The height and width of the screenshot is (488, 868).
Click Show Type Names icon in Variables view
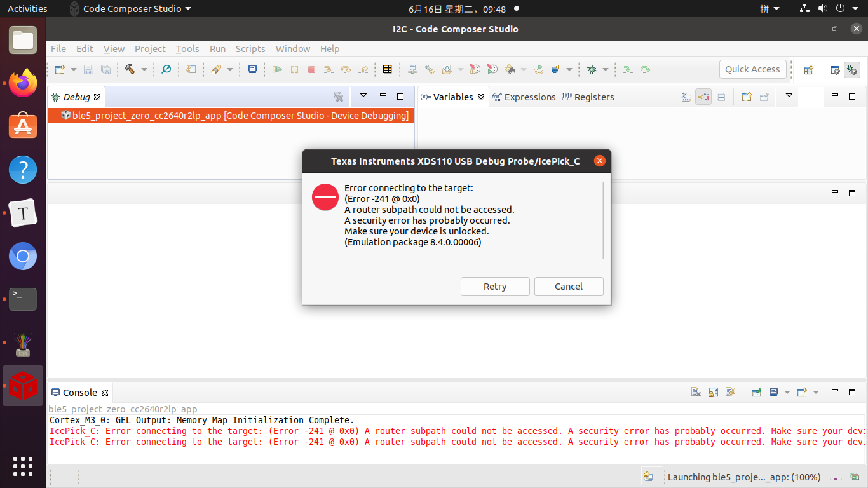tap(686, 97)
